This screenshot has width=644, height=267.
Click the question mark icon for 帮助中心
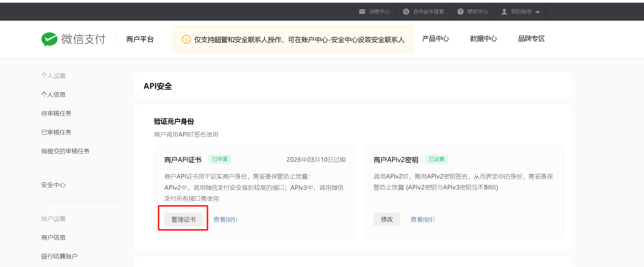(x=461, y=12)
